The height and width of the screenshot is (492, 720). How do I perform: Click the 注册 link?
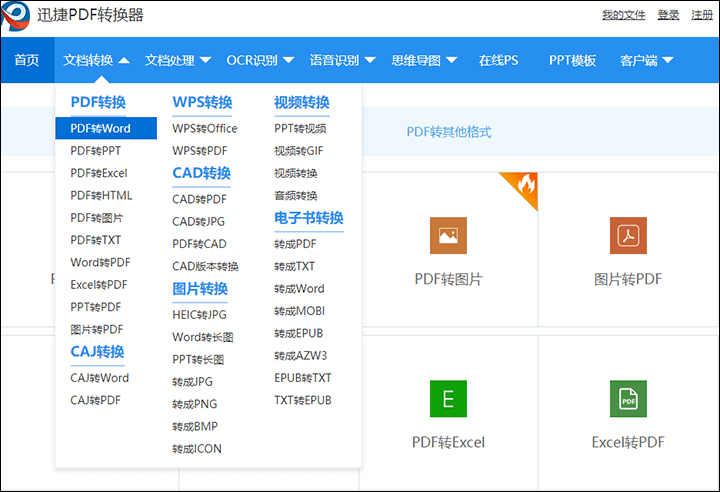point(702,15)
